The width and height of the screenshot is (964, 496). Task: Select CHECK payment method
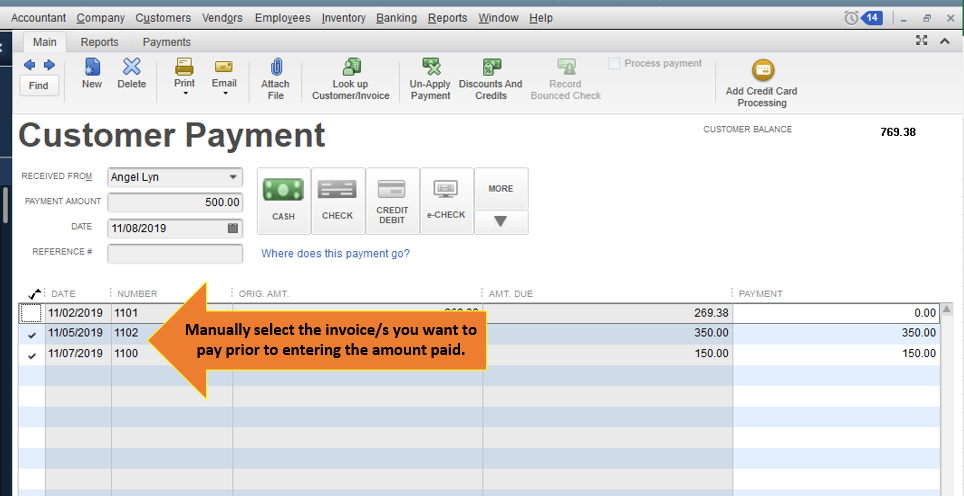[x=338, y=201]
